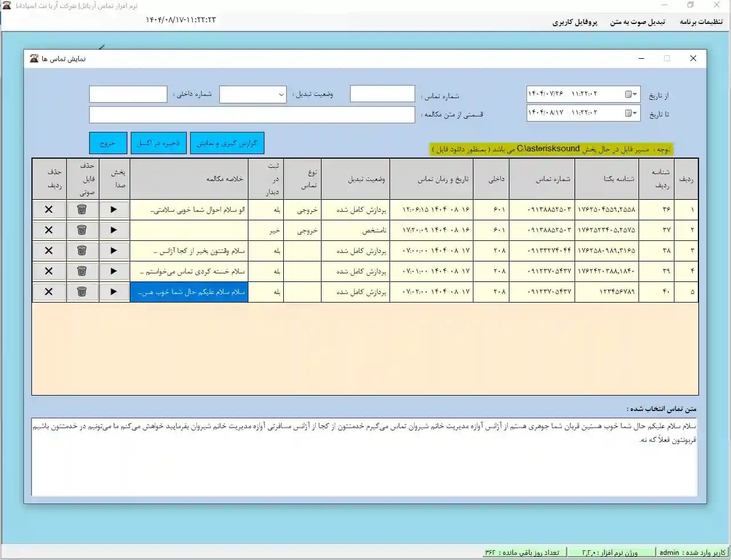The width and height of the screenshot is (731, 560).
Task: Close the نمایش تماس ها window
Action: pos(693,58)
